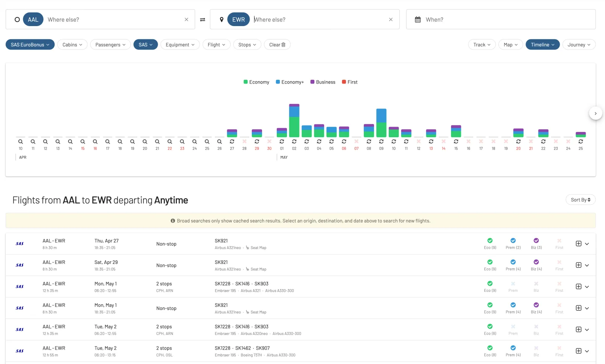This screenshot has width=605, height=364.
Task: Expand details of Sat, Apr 29 flight
Action: (x=587, y=266)
